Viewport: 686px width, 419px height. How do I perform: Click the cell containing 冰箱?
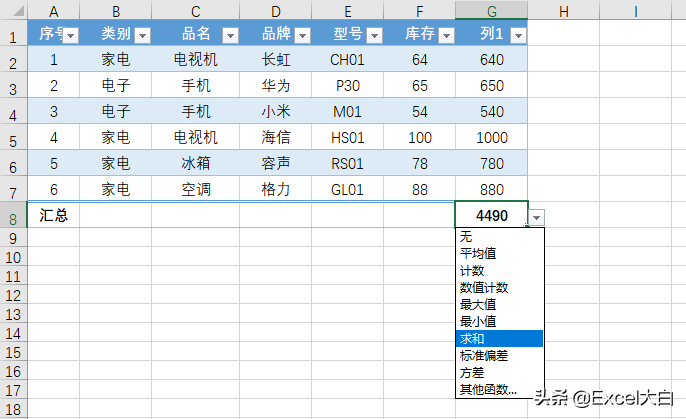click(196, 163)
